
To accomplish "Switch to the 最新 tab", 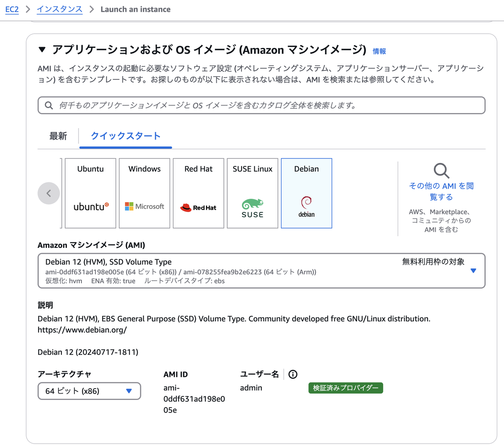I will (x=58, y=136).
